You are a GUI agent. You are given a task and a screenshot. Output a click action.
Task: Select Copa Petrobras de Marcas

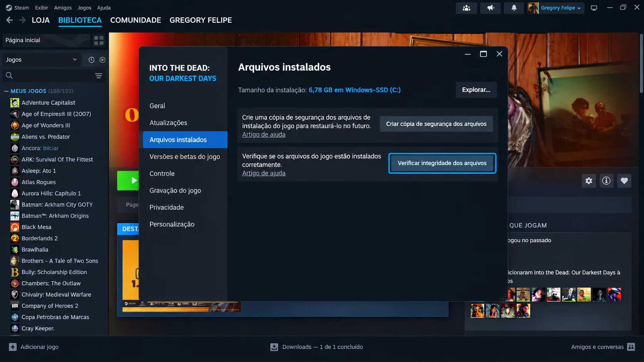pyautogui.click(x=55, y=317)
